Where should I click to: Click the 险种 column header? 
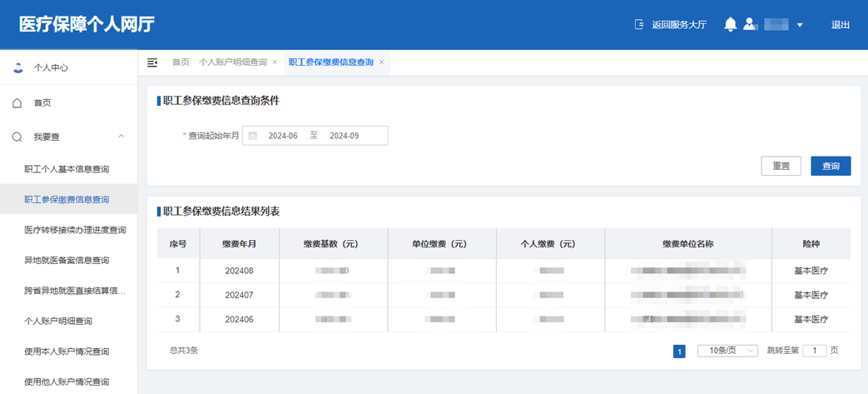[811, 243]
